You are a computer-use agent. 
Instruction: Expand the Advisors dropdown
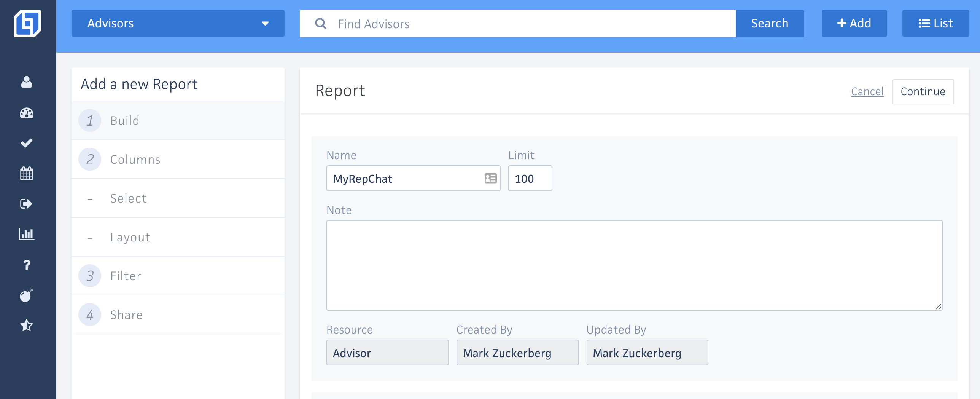(178, 24)
